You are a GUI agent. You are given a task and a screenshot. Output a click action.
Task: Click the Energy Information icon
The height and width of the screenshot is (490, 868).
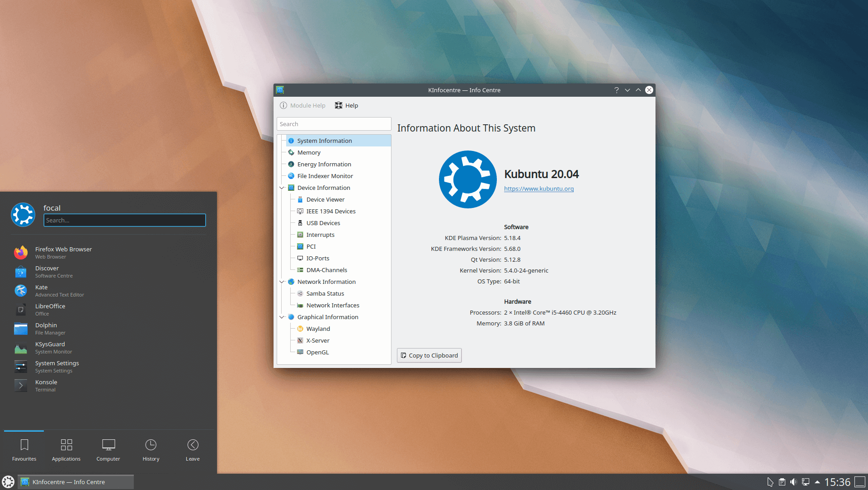tap(292, 164)
